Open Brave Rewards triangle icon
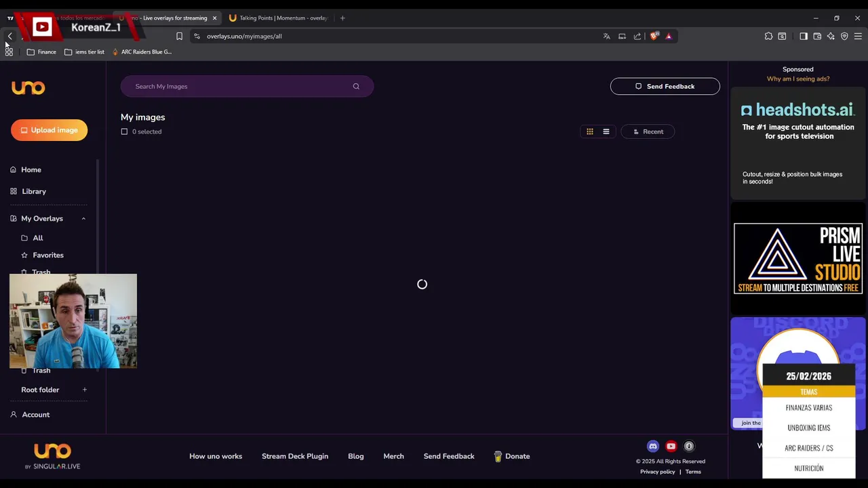Viewport: 868px width, 488px height. click(x=669, y=36)
